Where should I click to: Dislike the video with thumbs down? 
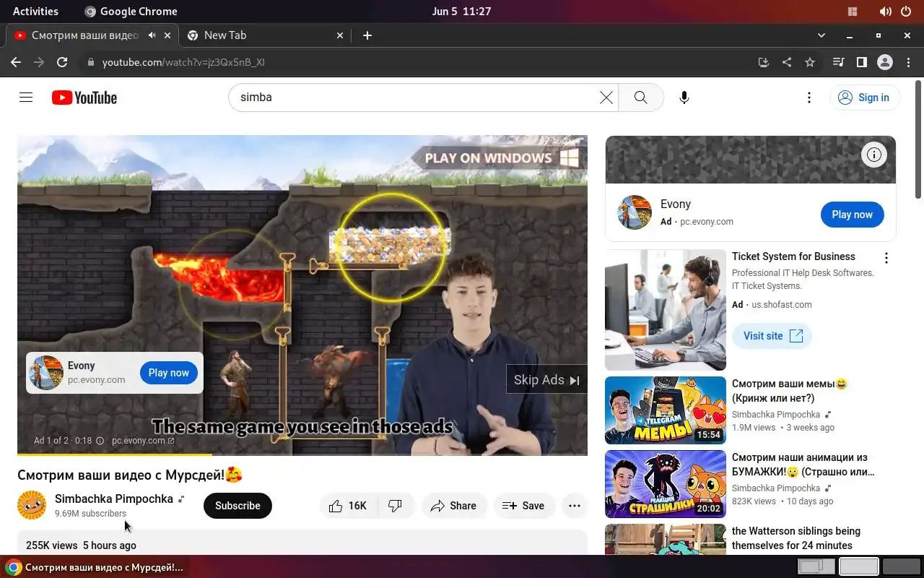pos(396,506)
